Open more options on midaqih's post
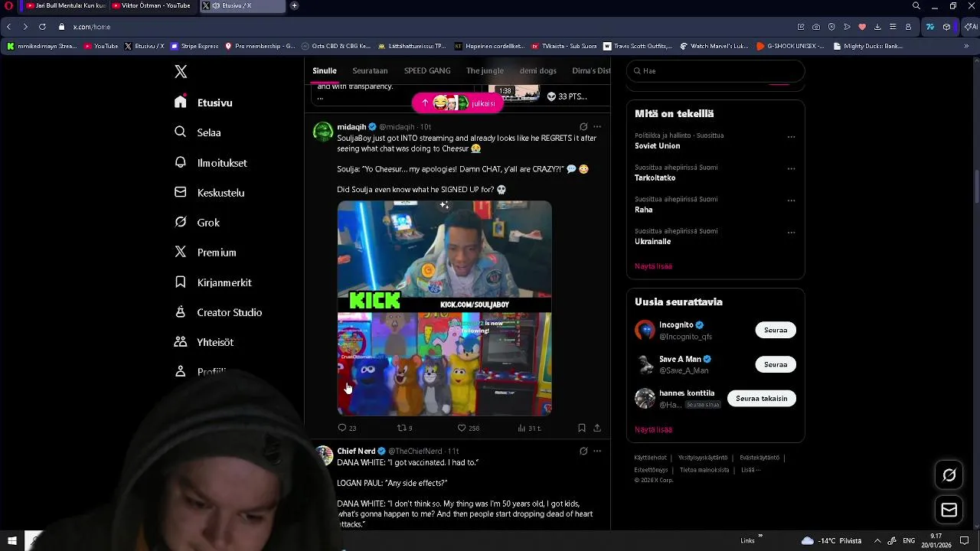The image size is (980, 551). 597,126
